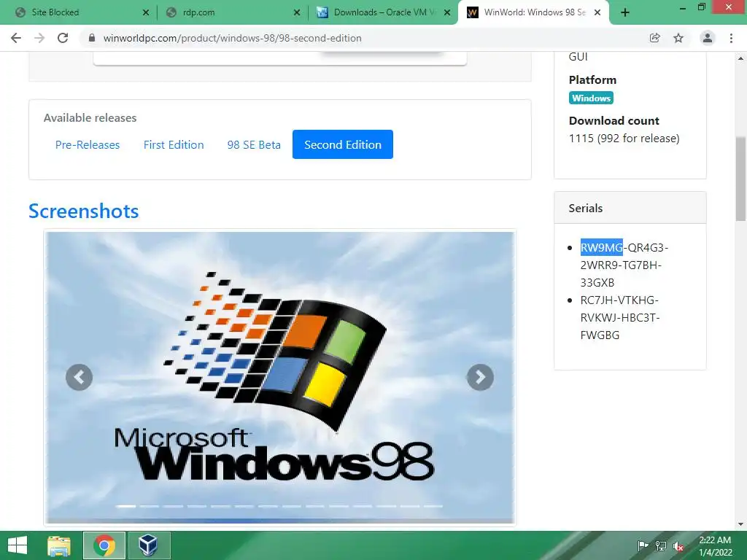Close the rdp.com tab
The width and height of the screenshot is (747, 560).
point(297,12)
